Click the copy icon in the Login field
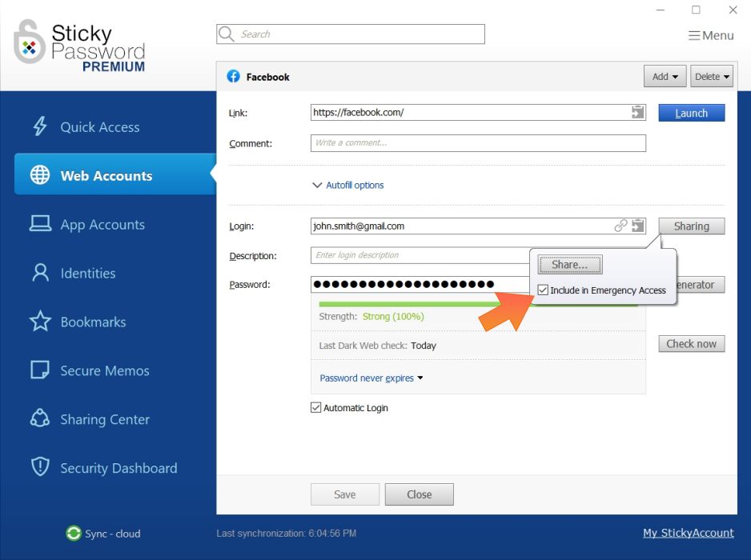This screenshot has height=560, width=751. (x=637, y=226)
